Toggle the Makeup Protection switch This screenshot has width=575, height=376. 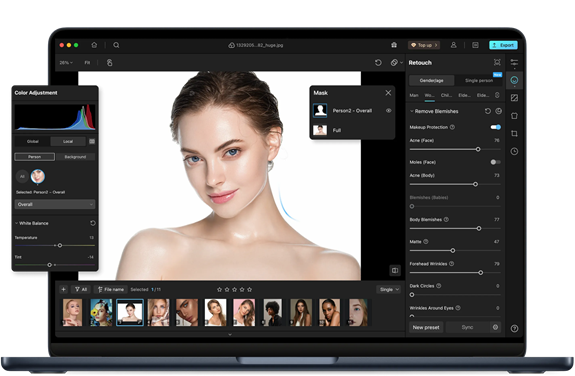tap(495, 127)
